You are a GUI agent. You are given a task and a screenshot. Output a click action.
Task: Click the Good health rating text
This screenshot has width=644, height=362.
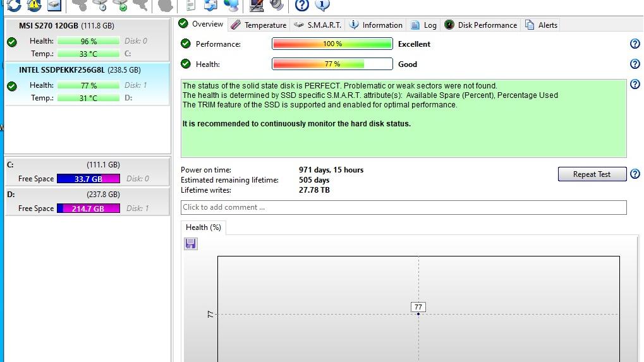[408, 64]
